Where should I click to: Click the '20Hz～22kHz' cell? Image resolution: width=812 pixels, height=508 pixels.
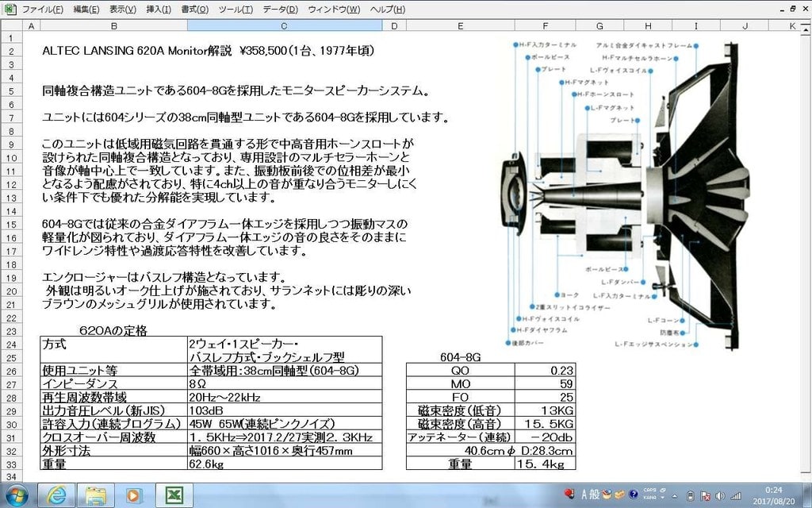(x=285, y=398)
